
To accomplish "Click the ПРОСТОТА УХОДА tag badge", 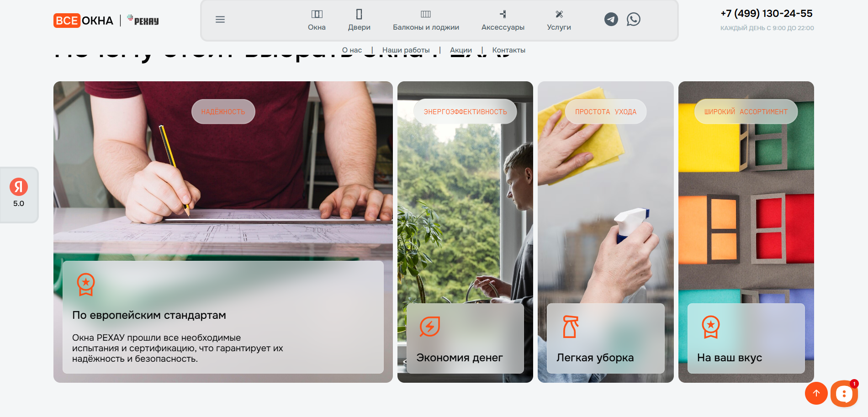I will point(606,111).
